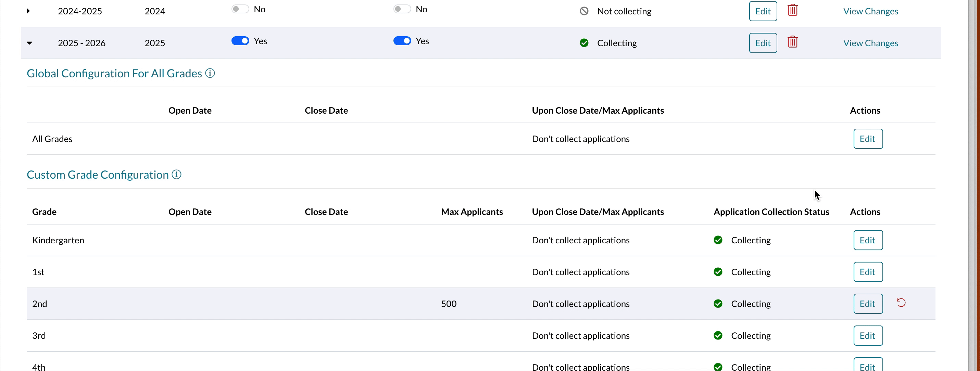The width and height of the screenshot is (980, 371).
Task: Click trash icon for 2025 - 2026 row
Action: pos(792,42)
